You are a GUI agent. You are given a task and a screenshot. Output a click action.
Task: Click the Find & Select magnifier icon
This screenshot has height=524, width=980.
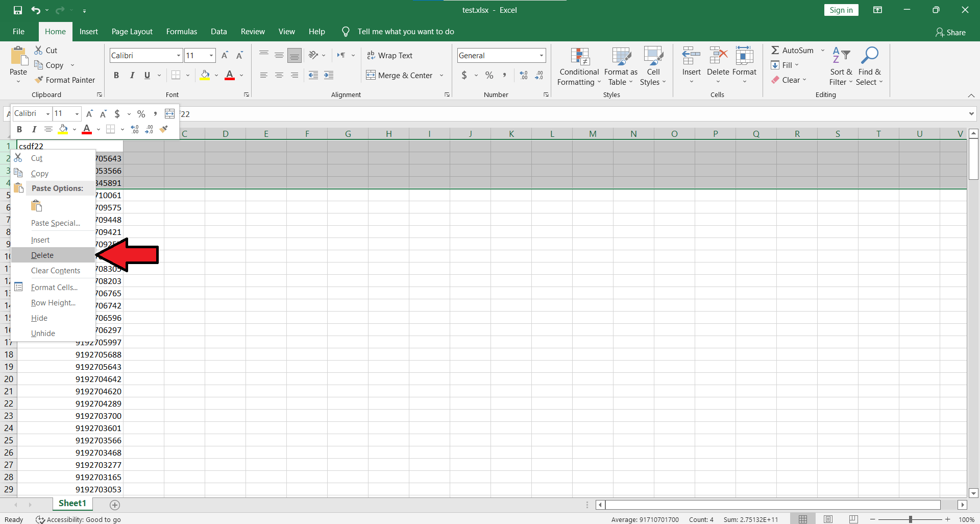(x=869, y=56)
